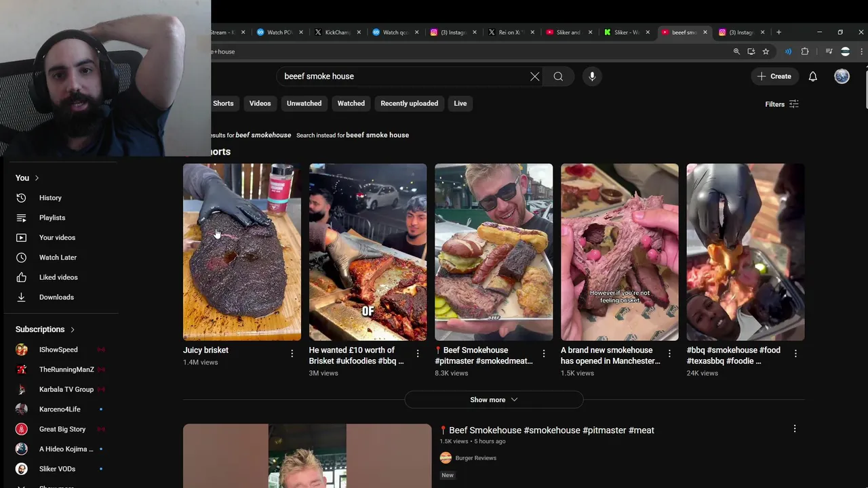Click the magnifier search button
The image size is (868, 488).
coord(558,77)
